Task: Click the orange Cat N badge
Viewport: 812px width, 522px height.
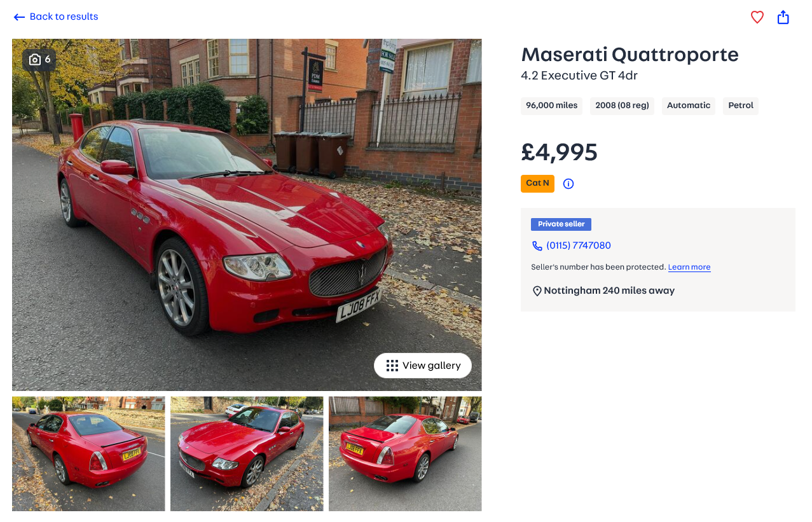Action: point(537,184)
